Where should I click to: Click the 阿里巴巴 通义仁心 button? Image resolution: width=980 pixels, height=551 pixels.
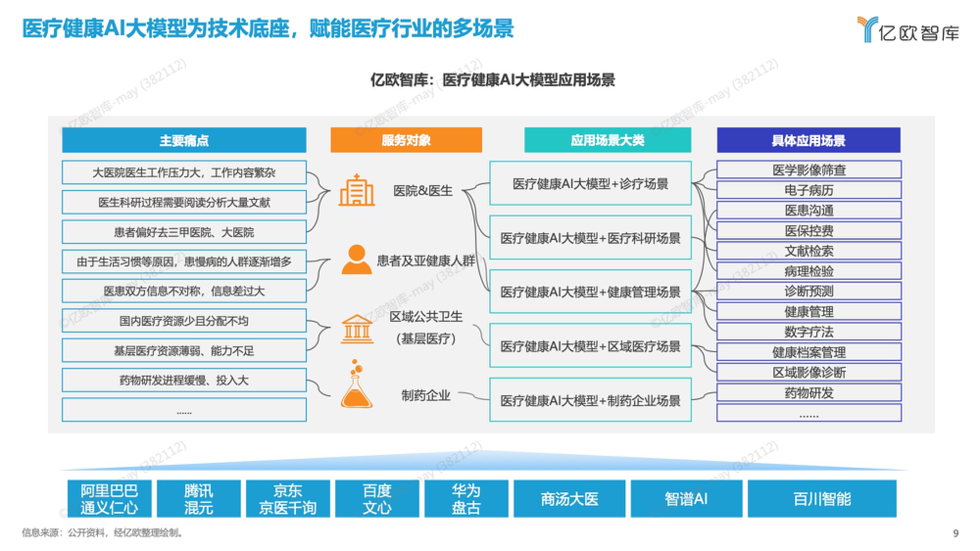[109, 499]
